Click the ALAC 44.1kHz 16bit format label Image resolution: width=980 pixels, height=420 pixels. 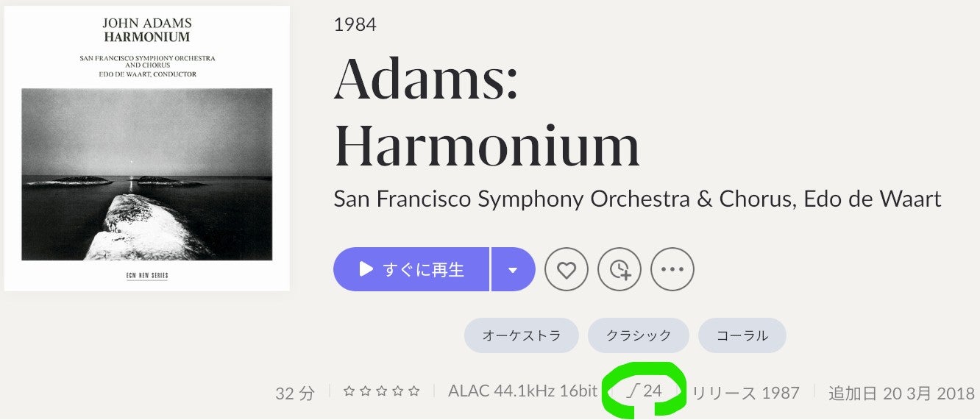pyautogui.click(x=522, y=391)
